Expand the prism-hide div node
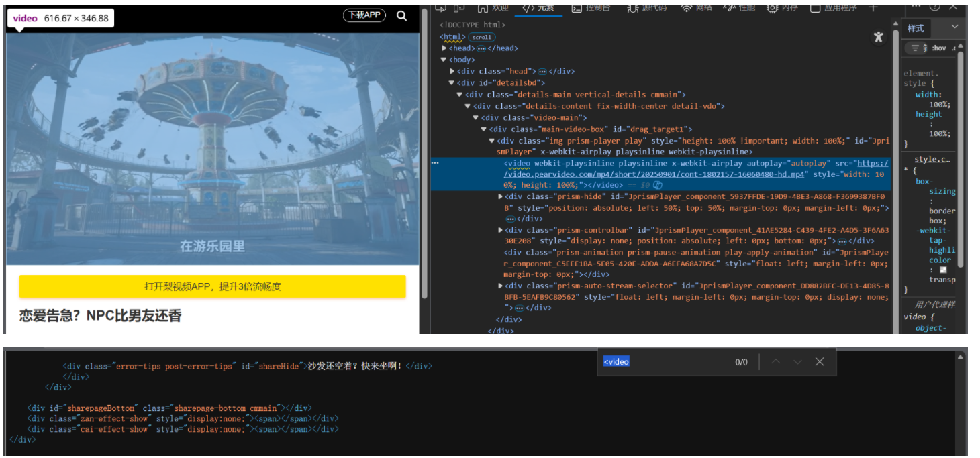This screenshot has height=458, width=980. 501,197
